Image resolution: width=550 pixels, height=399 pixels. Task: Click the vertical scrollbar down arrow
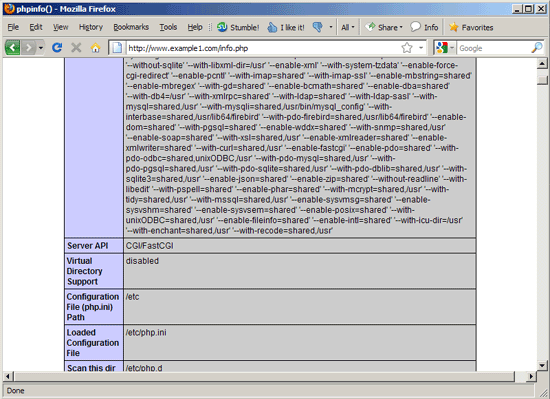(x=542, y=365)
